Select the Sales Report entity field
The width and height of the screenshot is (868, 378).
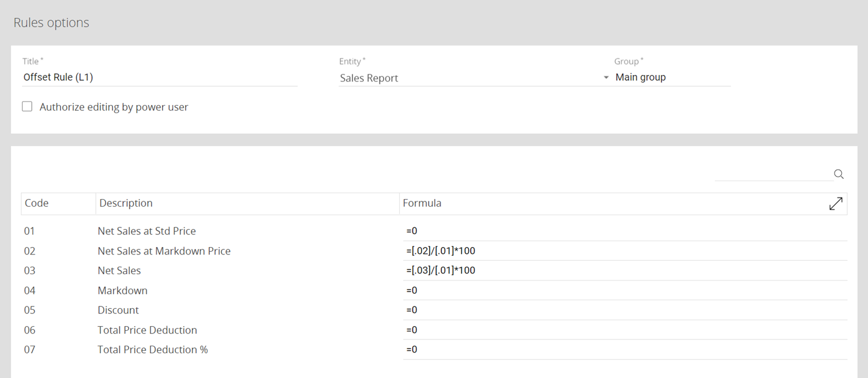pyautogui.click(x=467, y=78)
